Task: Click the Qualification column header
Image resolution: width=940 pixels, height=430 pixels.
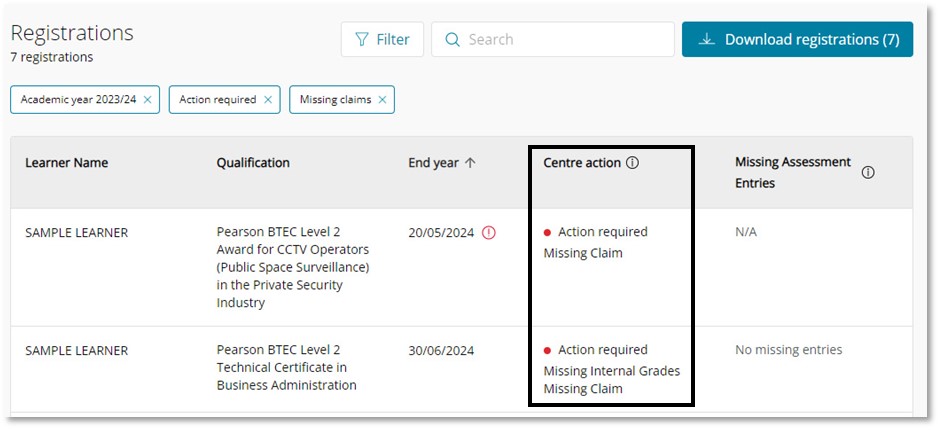Action: tap(253, 163)
